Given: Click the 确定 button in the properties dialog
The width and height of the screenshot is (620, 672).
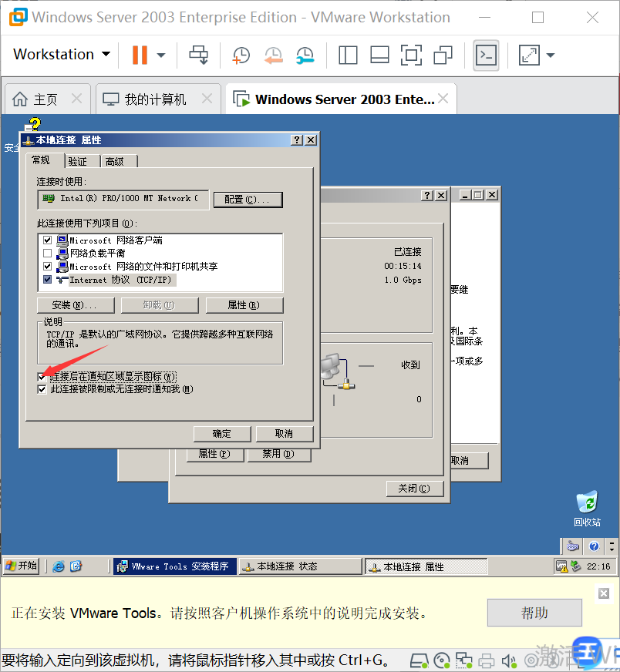Looking at the screenshot, I should (221, 433).
